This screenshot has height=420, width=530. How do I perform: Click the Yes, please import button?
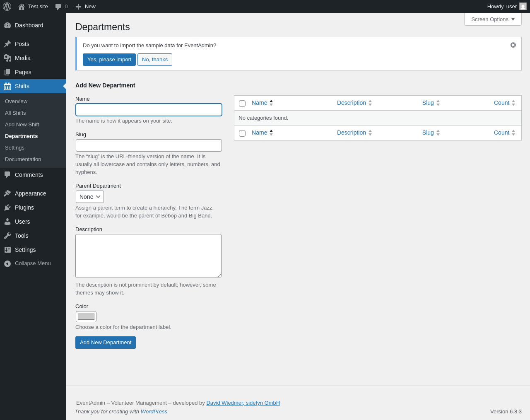(x=109, y=60)
